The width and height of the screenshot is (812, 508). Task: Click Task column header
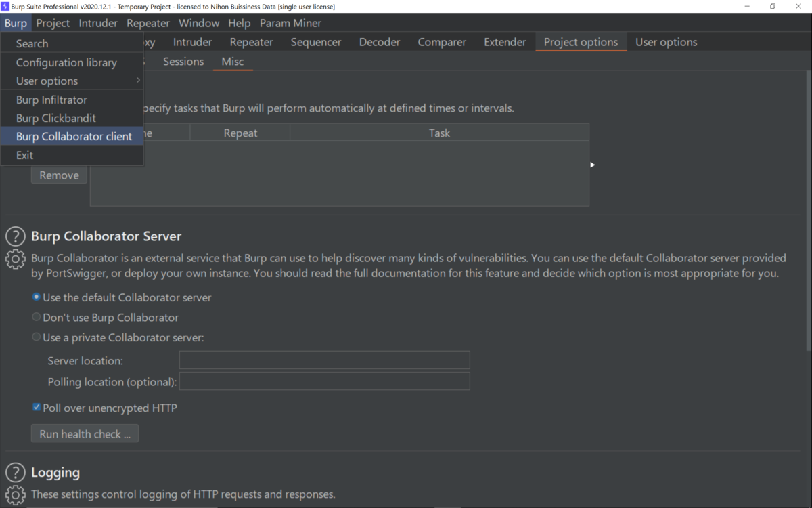[439, 133]
